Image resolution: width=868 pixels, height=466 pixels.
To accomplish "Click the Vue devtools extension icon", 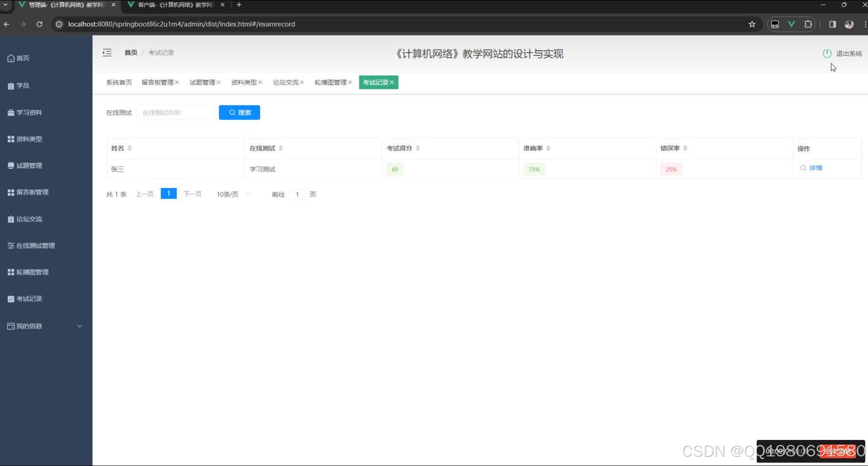I will (791, 24).
